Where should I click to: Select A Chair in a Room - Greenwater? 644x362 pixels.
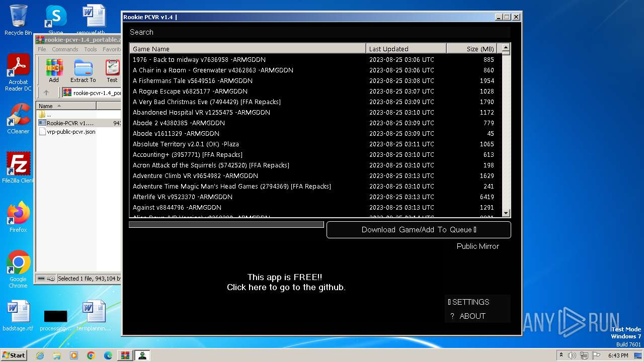pos(315,70)
